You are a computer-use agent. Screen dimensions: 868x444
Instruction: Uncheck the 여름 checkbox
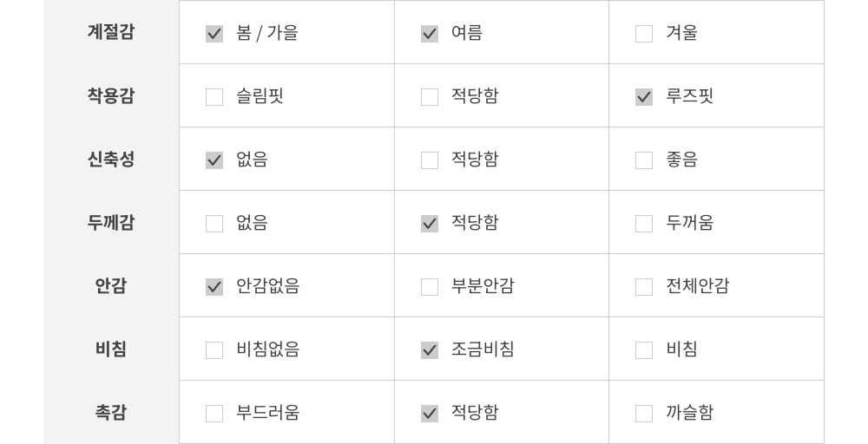430,34
